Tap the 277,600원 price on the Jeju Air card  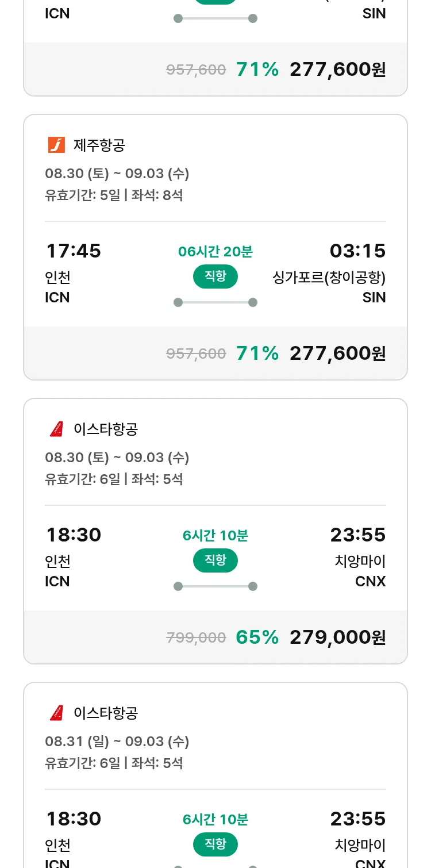337,353
